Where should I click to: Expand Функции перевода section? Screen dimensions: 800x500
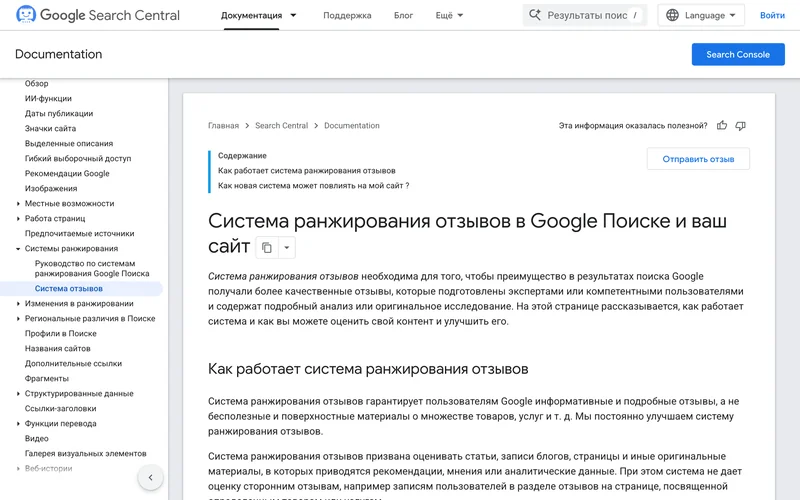pos(18,423)
